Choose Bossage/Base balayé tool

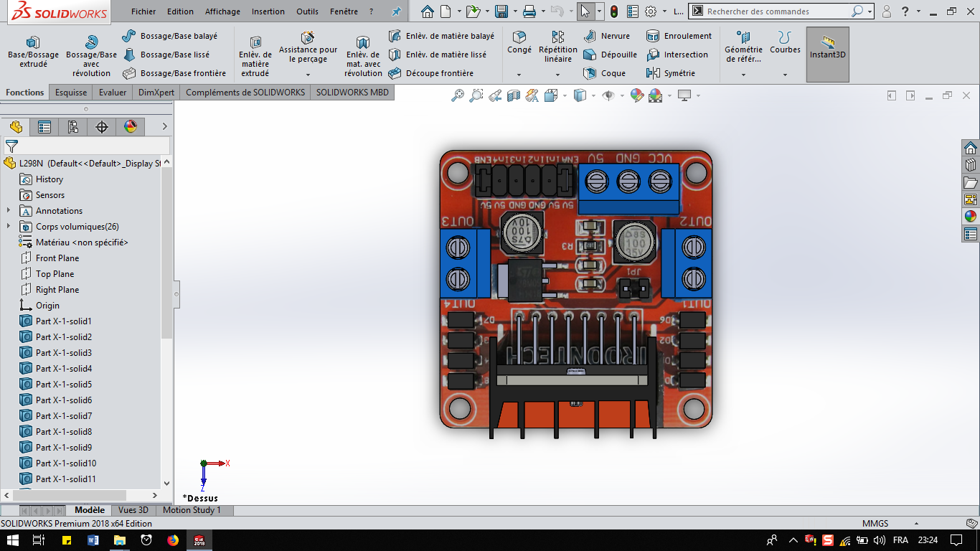[169, 36]
